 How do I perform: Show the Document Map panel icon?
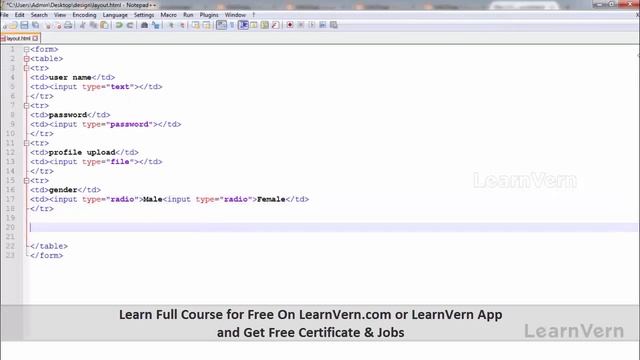pos(264,25)
